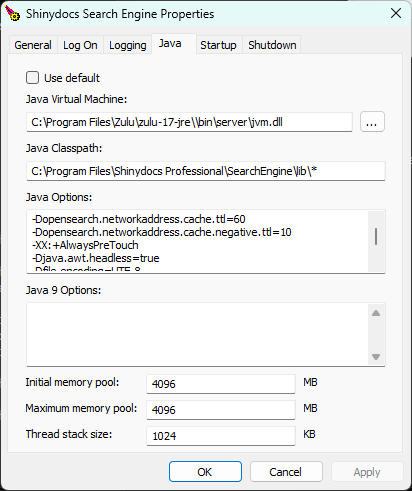
Task: Close the Properties dialog with X
Action: (396, 13)
